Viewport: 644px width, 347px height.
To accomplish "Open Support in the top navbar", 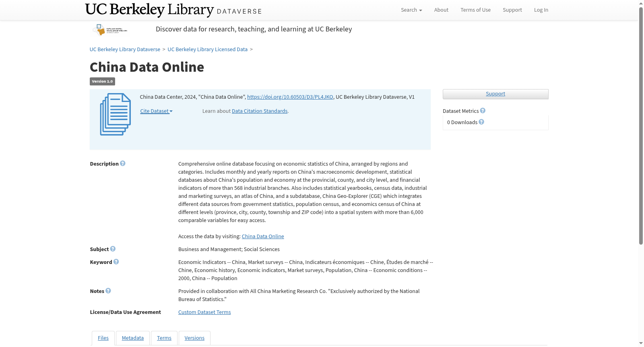I will click(x=512, y=10).
